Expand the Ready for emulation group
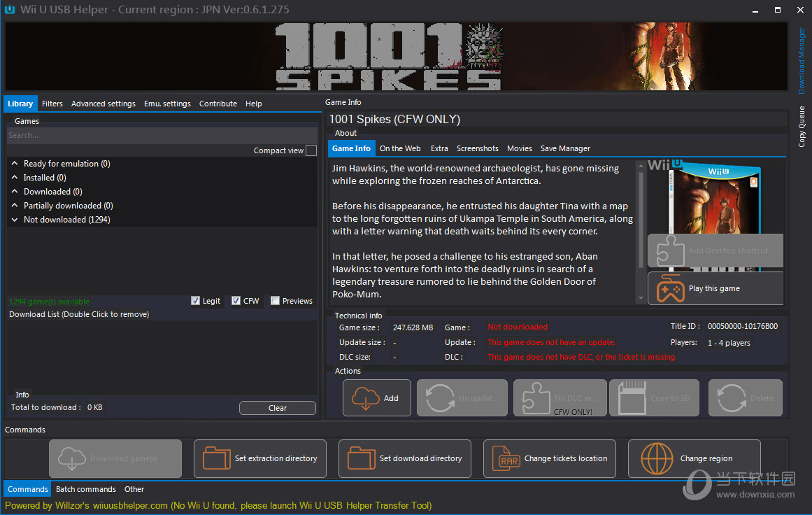Image resolution: width=812 pixels, height=515 pixels. coord(15,163)
